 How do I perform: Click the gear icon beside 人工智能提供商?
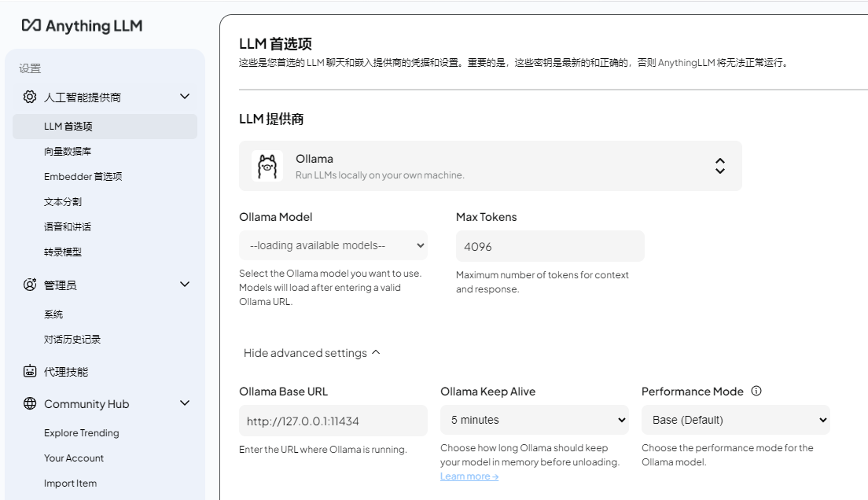[x=30, y=97]
